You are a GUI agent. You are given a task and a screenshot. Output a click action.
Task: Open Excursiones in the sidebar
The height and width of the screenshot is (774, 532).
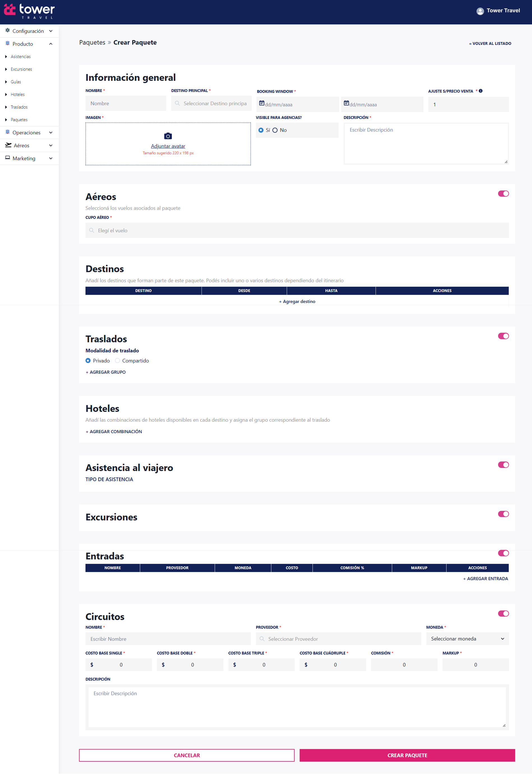(x=21, y=69)
